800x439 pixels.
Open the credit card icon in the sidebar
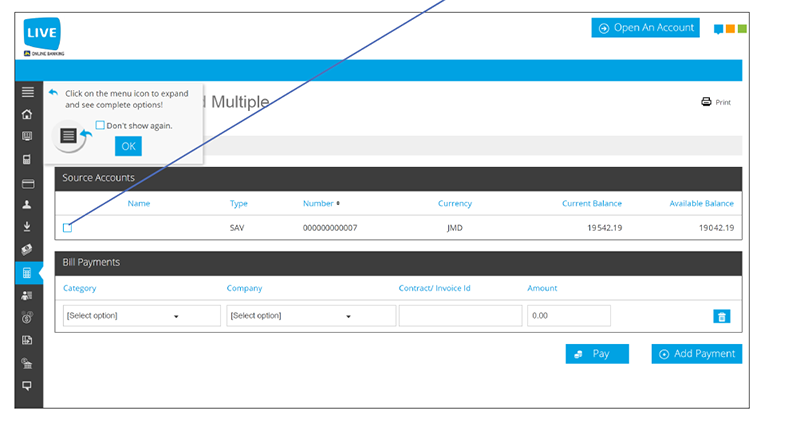(x=28, y=184)
